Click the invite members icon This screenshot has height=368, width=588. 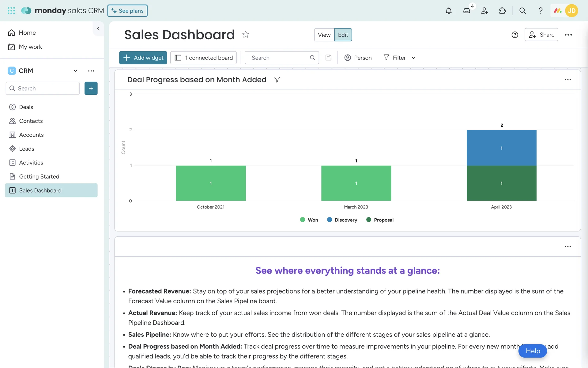(x=484, y=11)
